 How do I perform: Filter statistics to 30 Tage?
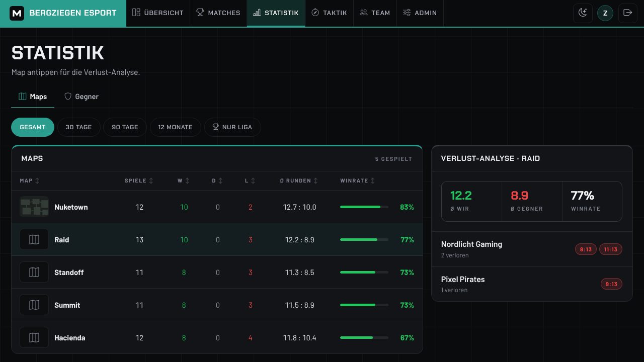(79, 127)
